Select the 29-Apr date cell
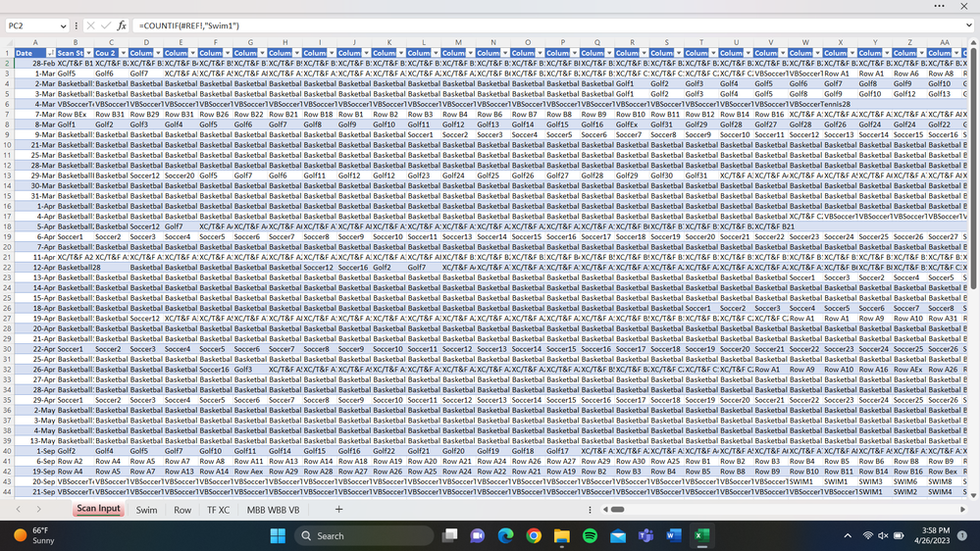This screenshot has width=980, height=551. pos(35,400)
